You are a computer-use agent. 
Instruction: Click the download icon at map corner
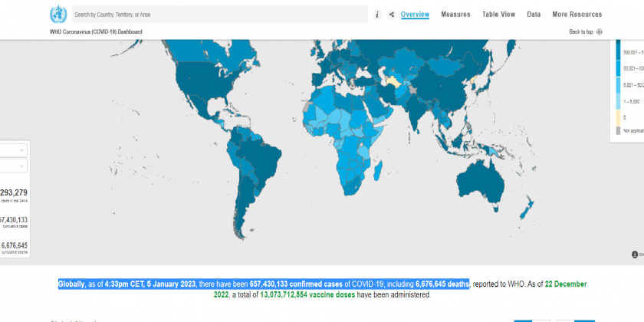pos(635,255)
